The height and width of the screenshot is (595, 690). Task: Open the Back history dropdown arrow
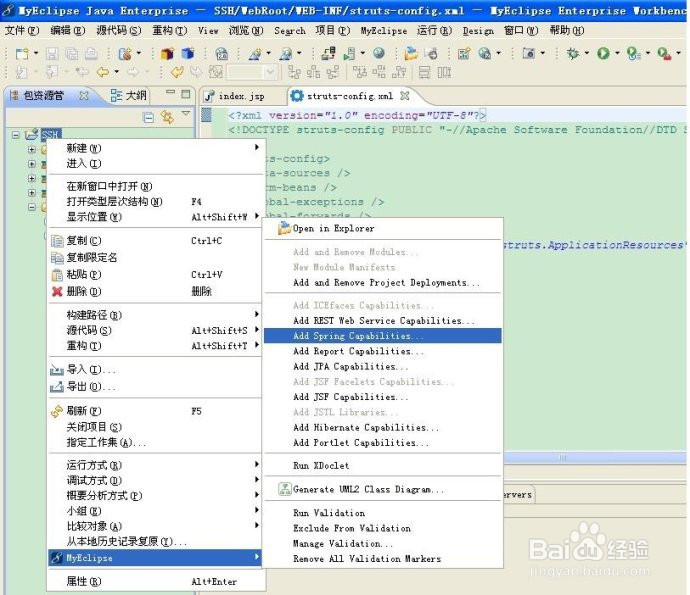[116, 72]
